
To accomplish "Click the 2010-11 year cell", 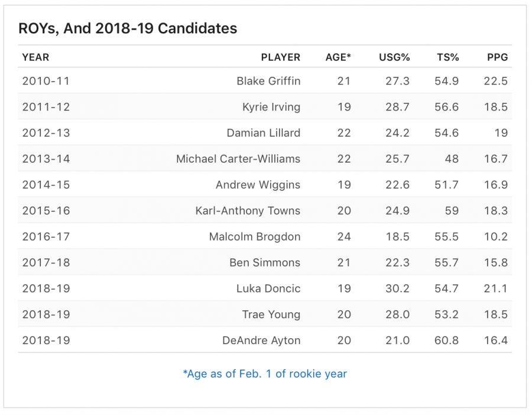I will click(x=46, y=81).
